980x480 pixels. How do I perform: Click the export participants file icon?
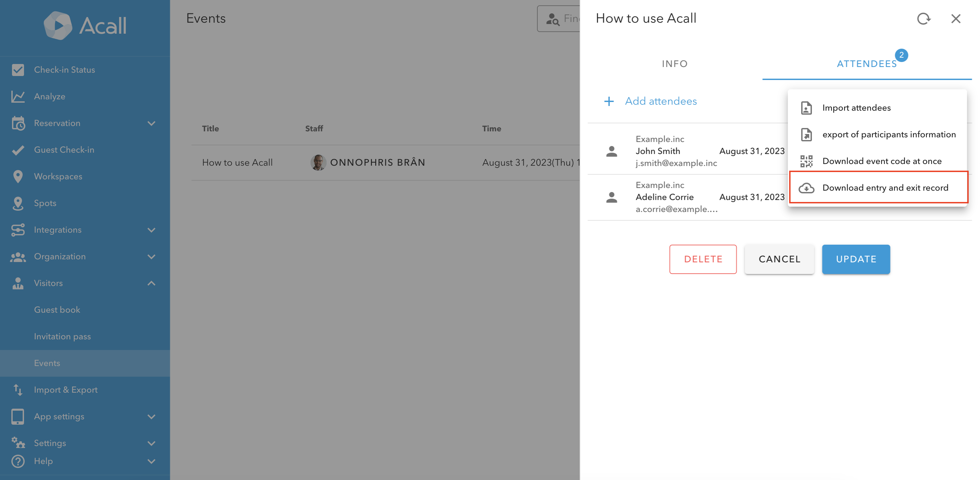tap(806, 135)
